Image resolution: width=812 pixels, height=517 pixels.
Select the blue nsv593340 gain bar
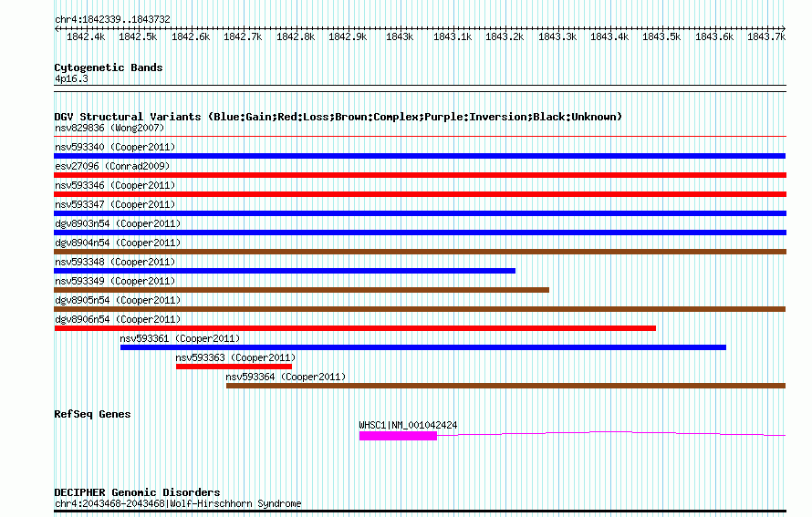(x=420, y=156)
